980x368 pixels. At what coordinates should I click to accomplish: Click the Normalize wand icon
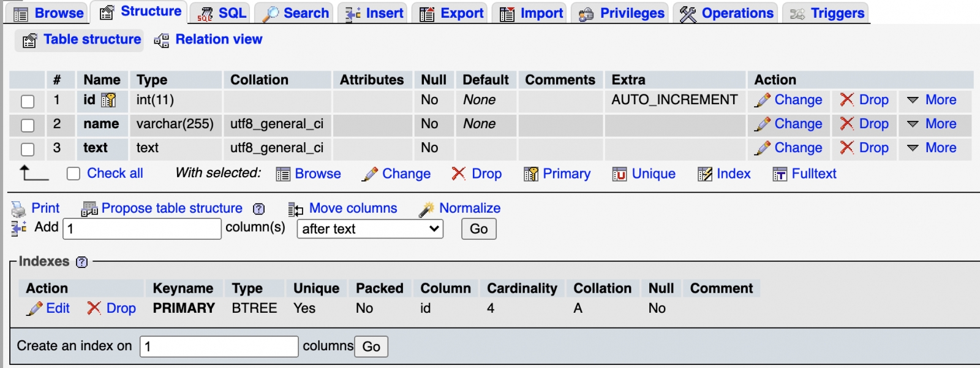[x=426, y=209]
